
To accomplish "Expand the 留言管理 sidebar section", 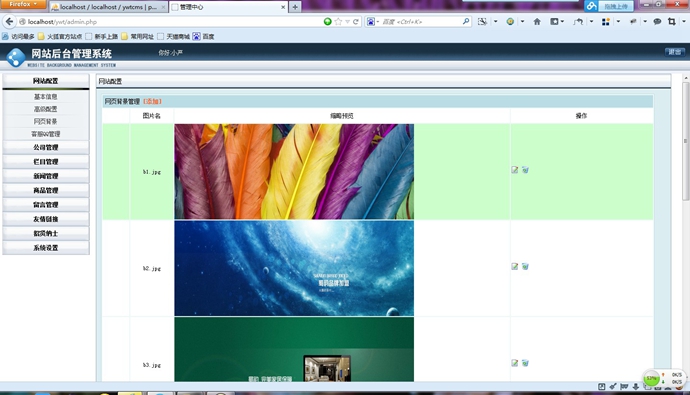I will (x=46, y=205).
